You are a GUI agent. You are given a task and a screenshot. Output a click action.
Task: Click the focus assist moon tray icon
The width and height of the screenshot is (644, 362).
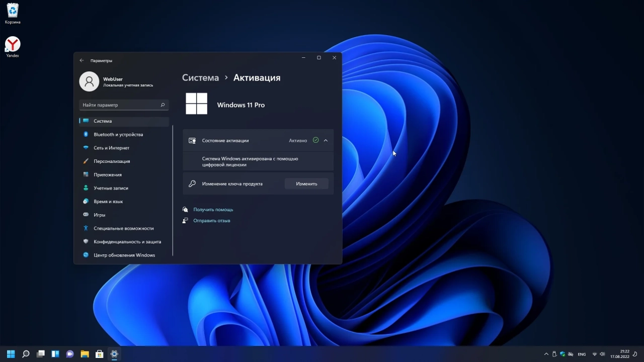636,354
